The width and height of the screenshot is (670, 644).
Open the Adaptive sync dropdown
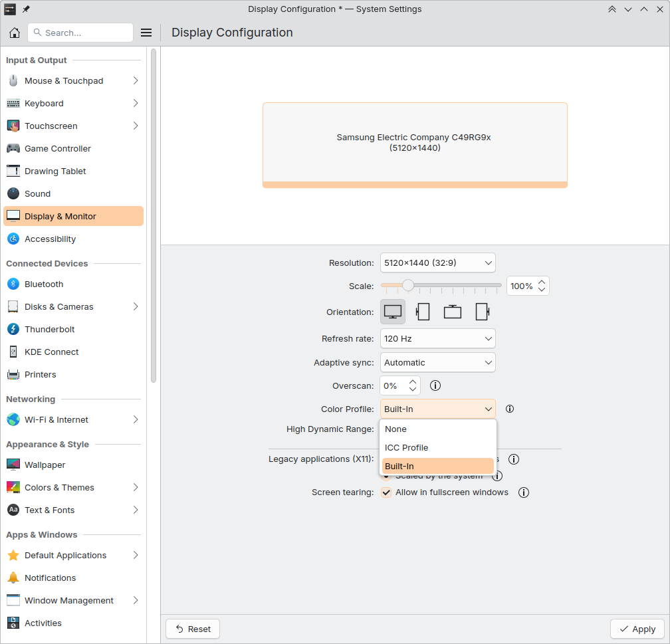437,362
